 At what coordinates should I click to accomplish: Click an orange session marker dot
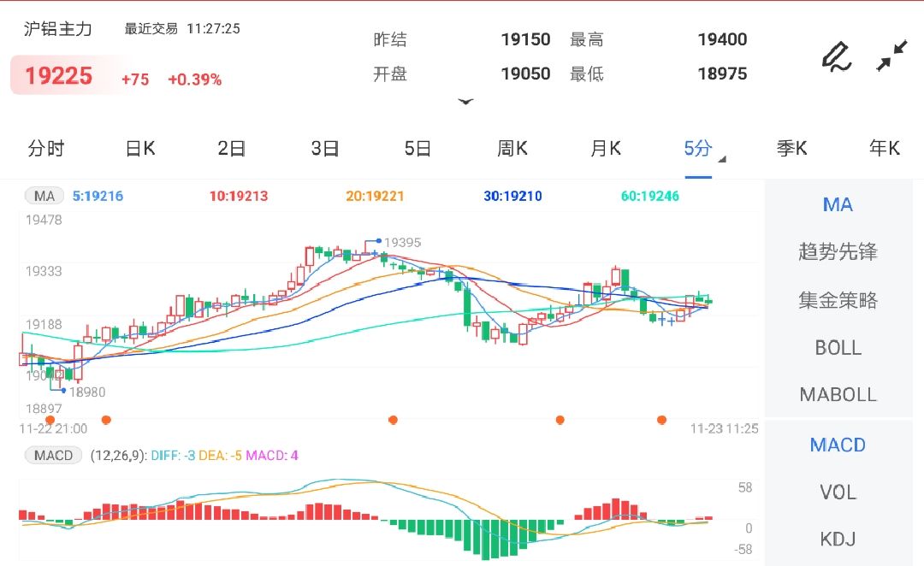tap(106, 420)
